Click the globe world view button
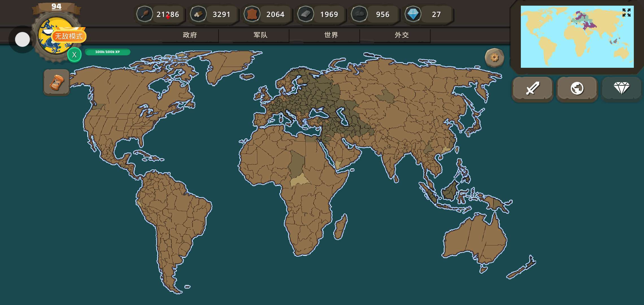 pyautogui.click(x=577, y=89)
